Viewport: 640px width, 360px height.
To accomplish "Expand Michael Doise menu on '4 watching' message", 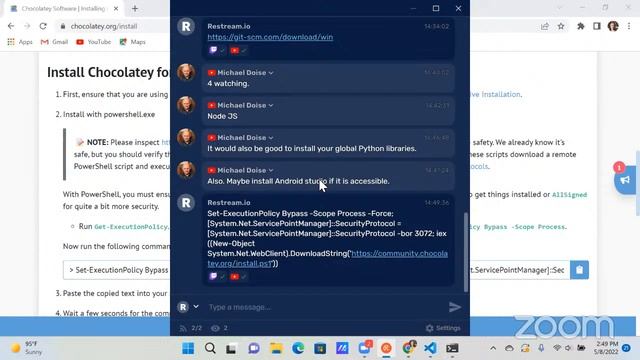I will click(271, 73).
